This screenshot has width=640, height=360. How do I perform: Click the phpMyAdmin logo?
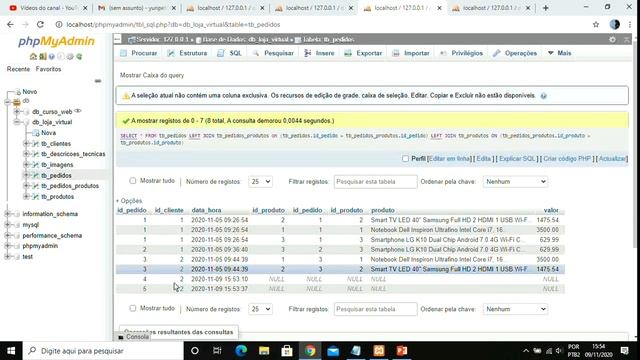(56, 41)
